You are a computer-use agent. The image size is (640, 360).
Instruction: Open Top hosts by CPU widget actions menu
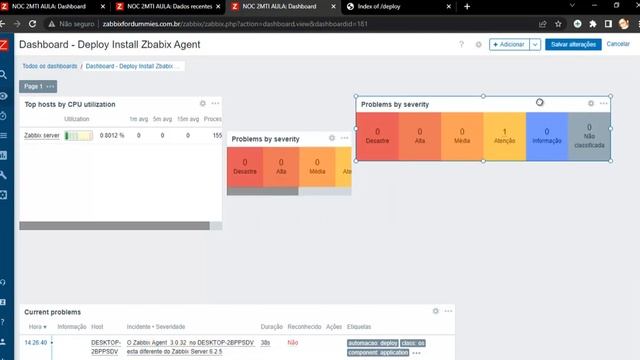[x=215, y=103]
